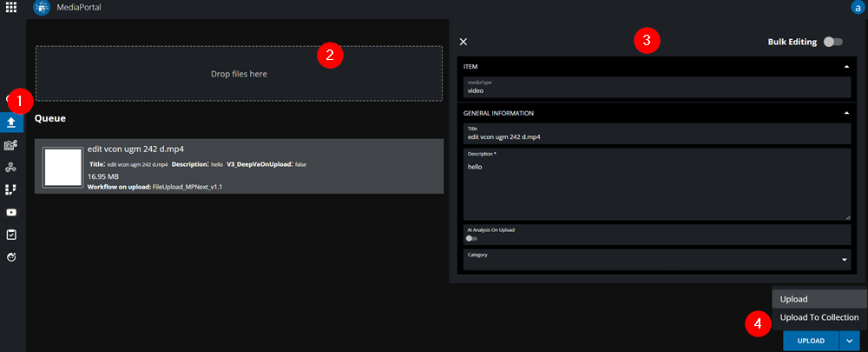Image resolution: width=868 pixels, height=352 pixels.
Task: Enable the Bulk Editing toggle
Action: 832,42
